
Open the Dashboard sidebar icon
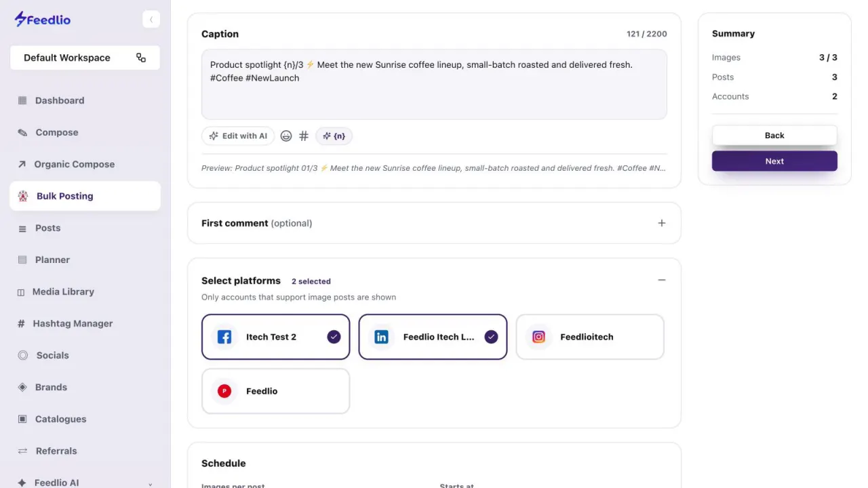[x=22, y=100]
